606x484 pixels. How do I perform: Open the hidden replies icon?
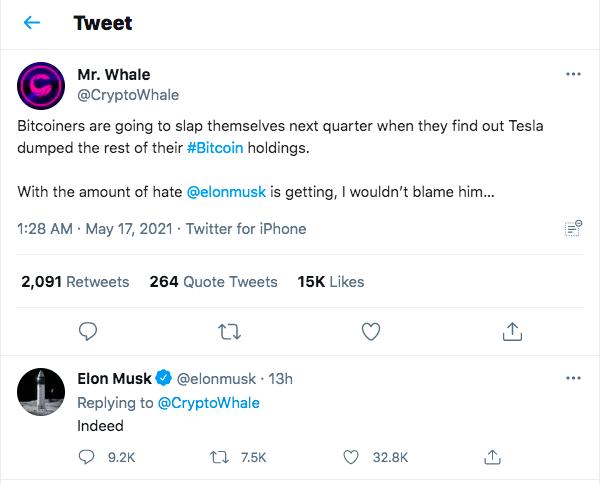click(x=574, y=228)
